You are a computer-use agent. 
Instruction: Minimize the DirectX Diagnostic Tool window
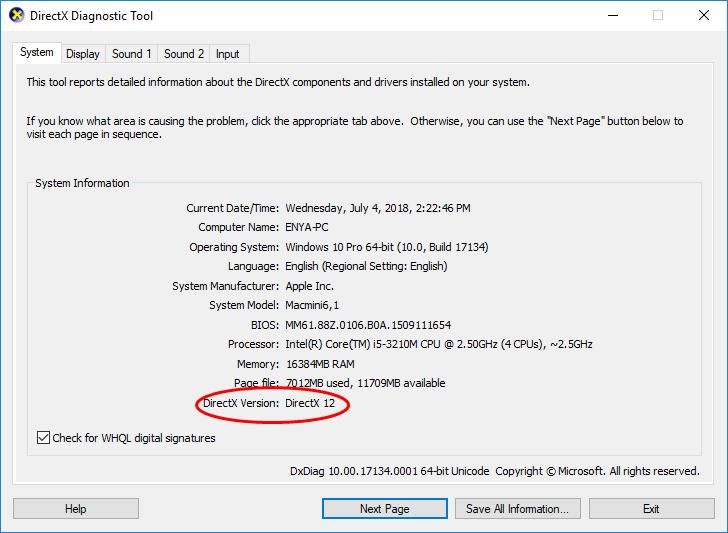pyautogui.click(x=611, y=16)
